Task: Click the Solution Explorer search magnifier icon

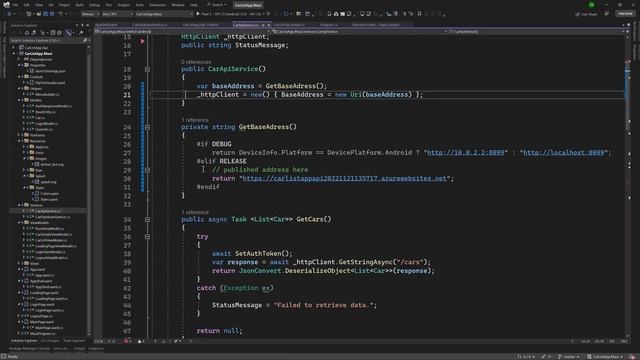Action: coord(85,40)
